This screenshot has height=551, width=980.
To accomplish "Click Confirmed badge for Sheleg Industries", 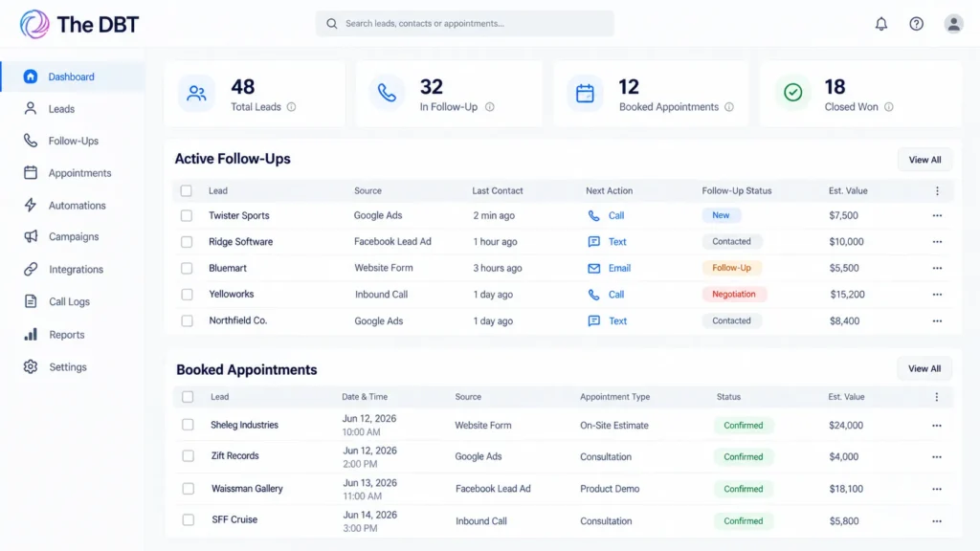I will tap(744, 426).
